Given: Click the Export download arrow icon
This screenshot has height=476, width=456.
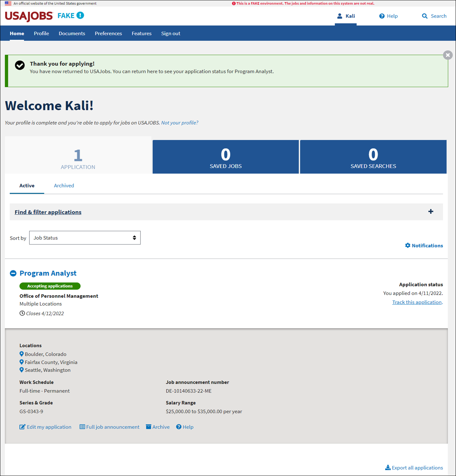Looking at the screenshot, I should click(388, 467).
